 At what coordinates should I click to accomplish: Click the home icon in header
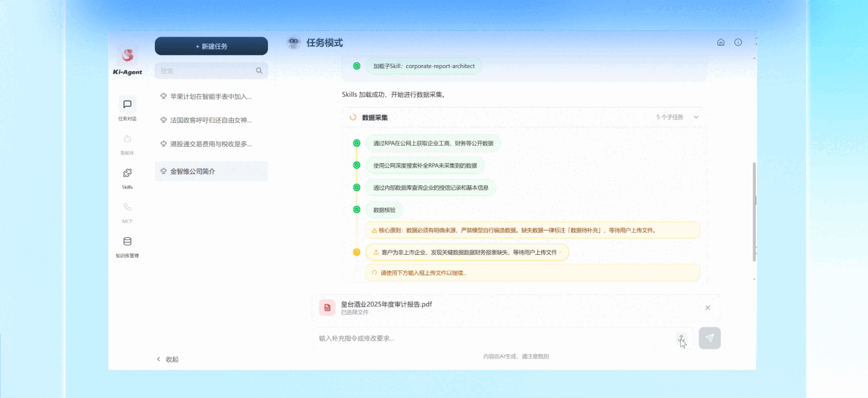720,43
